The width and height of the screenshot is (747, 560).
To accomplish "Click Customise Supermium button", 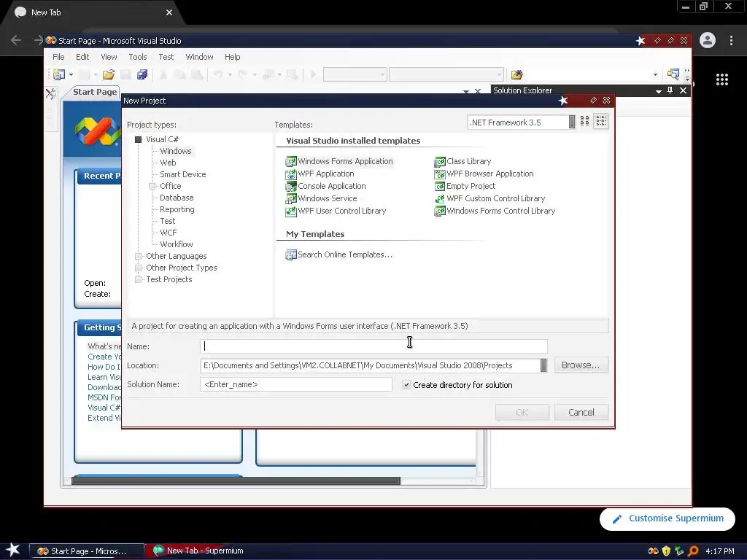I will (x=667, y=518).
